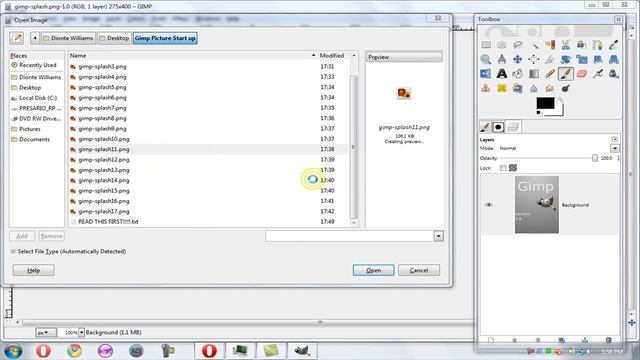Select the Pencil tool

click(x=550, y=74)
